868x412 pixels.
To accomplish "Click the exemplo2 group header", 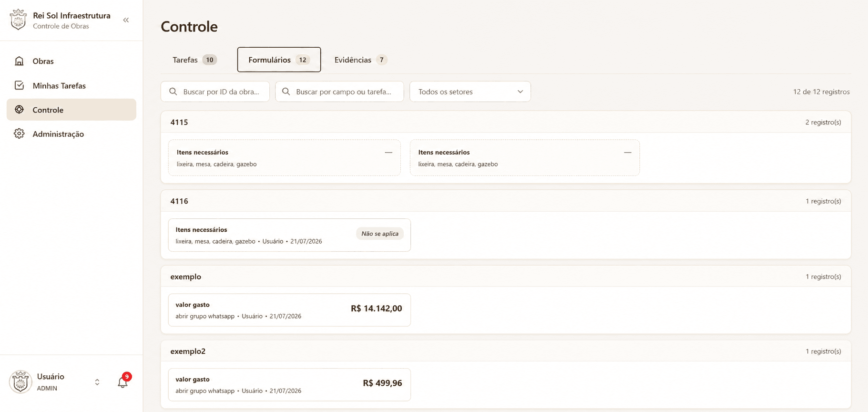I will coord(506,351).
